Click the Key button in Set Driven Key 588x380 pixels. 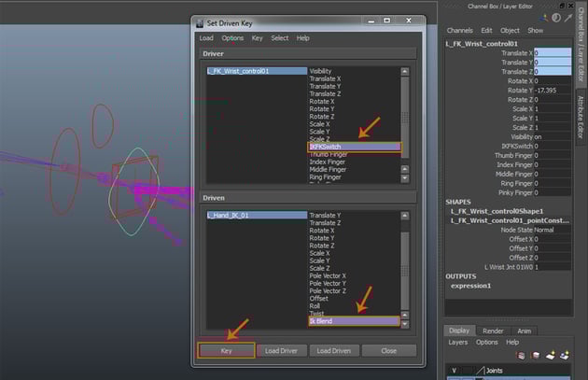pos(226,350)
